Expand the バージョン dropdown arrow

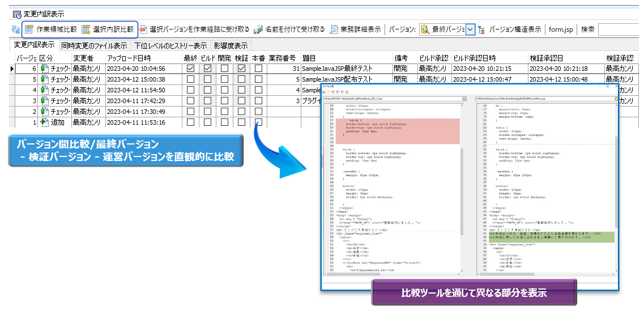[x=470, y=29]
